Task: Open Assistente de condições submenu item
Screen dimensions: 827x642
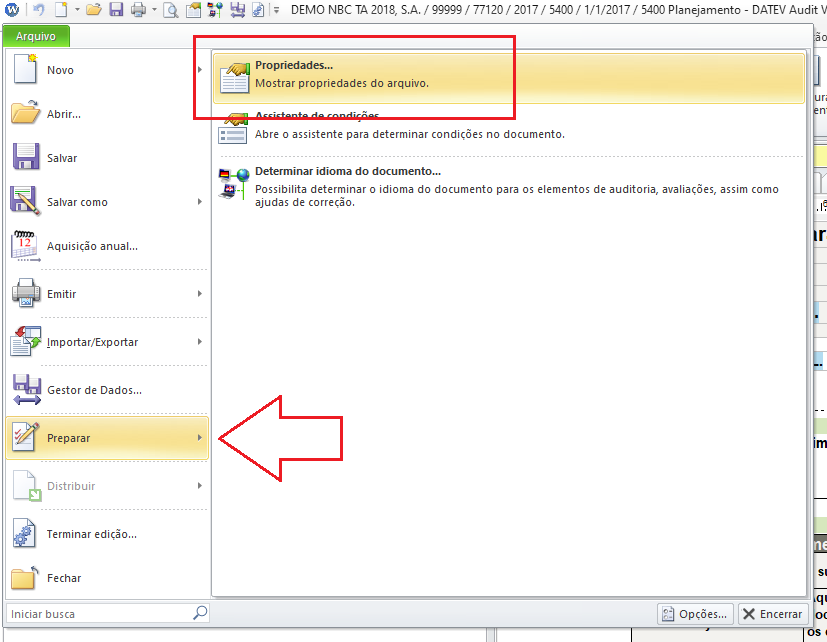Action: (x=508, y=128)
